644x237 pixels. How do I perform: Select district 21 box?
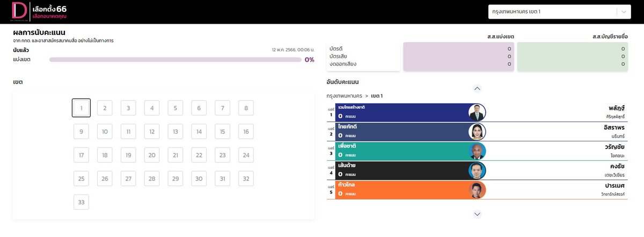(x=175, y=155)
